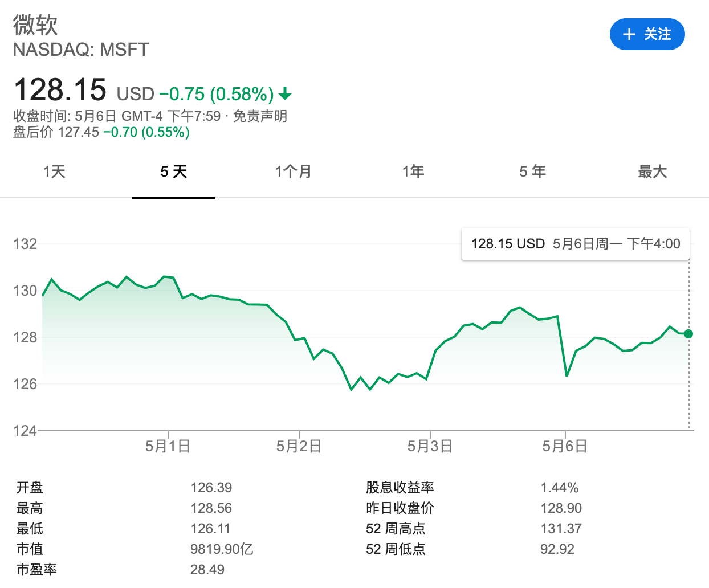
Task: Switch to the 1年 tab
Action: click(x=413, y=171)
